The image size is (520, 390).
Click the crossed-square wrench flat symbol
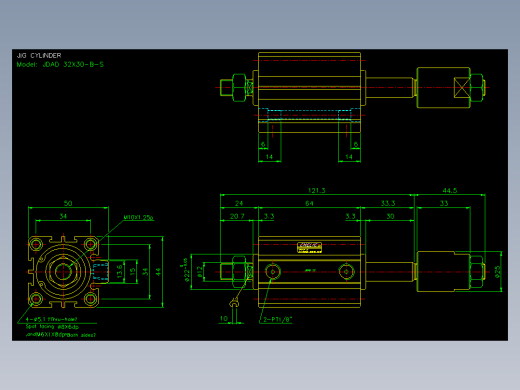pos(462,88)
